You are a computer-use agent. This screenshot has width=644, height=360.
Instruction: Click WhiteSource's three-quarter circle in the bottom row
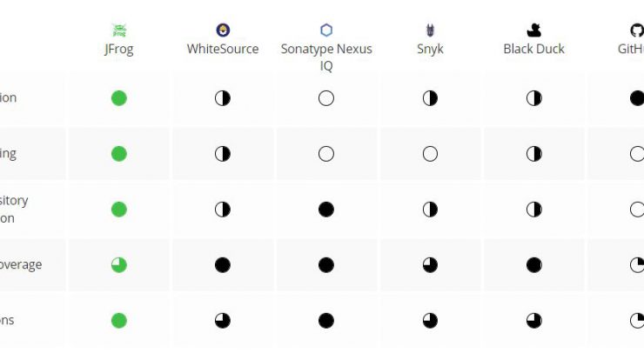[223, 321]
